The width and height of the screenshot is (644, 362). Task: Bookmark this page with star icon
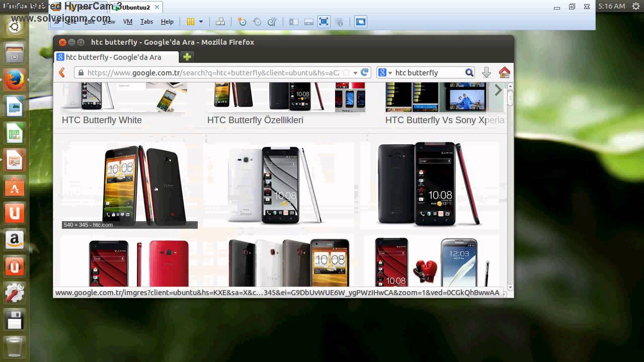point(346,72)
